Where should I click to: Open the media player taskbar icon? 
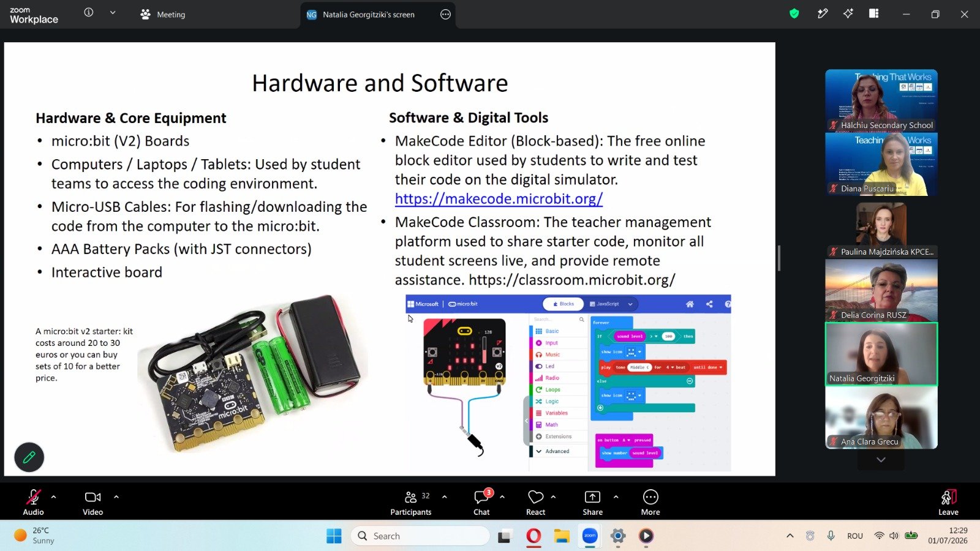[646, 536]
